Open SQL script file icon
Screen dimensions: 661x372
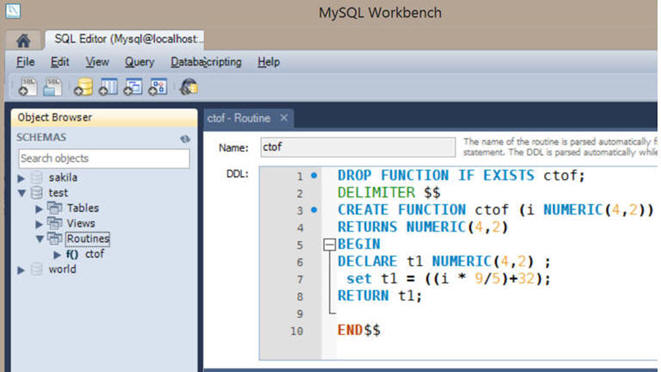(x=53, y=87)
